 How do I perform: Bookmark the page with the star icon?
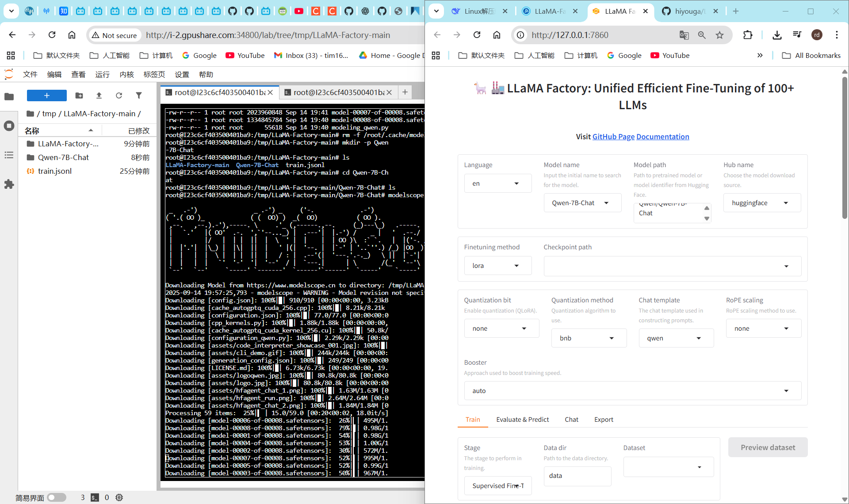pyautogui.click(x=720, y=35)
